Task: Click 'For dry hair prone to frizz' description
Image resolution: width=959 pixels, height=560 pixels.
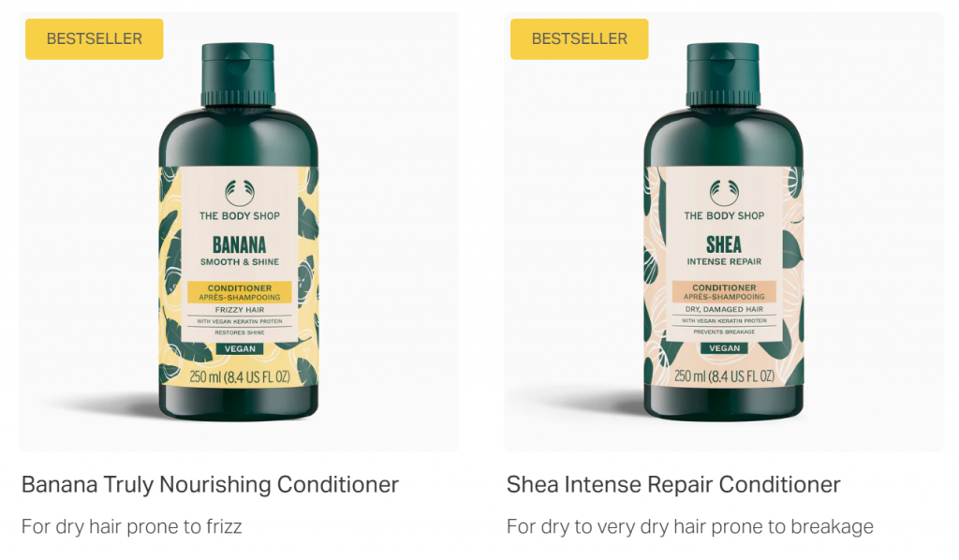Action: coord(131,526)
